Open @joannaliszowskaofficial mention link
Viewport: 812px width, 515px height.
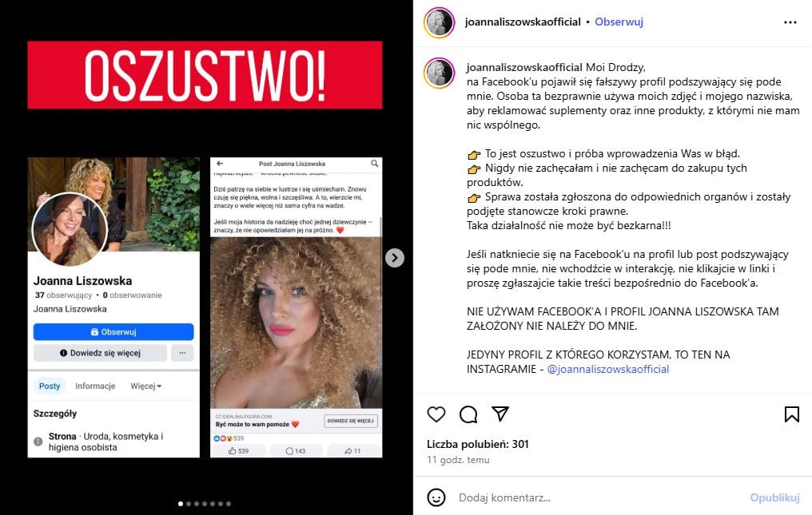608,369
